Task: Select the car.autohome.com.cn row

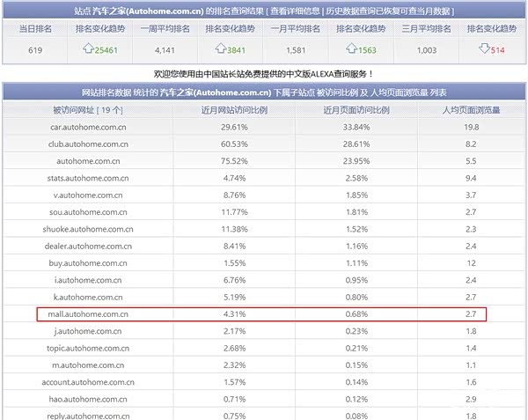Action: coord(264,127)
